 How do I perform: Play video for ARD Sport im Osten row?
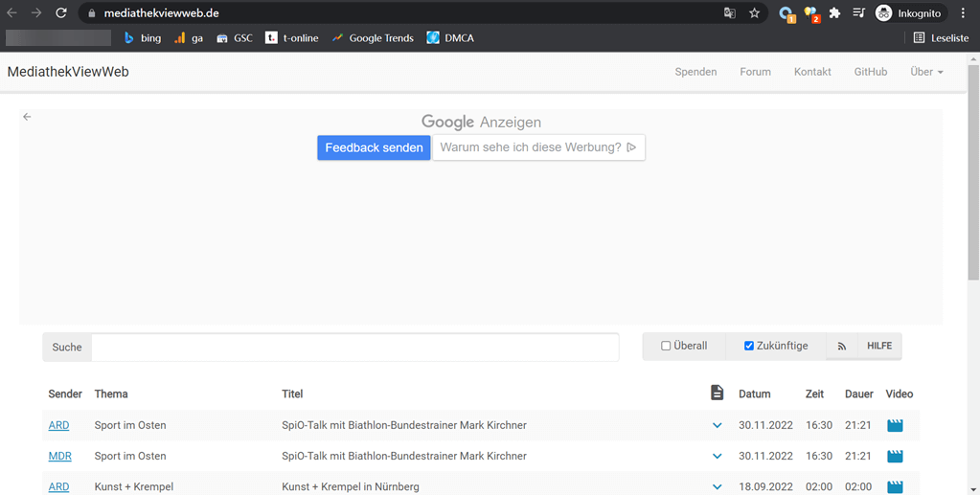tap(895, 426)
